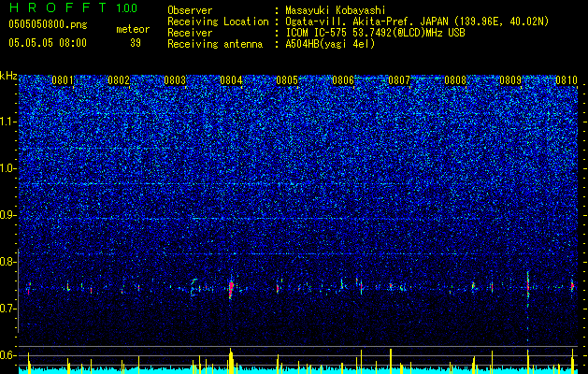Click the Receiving Location label

[218, 22]
